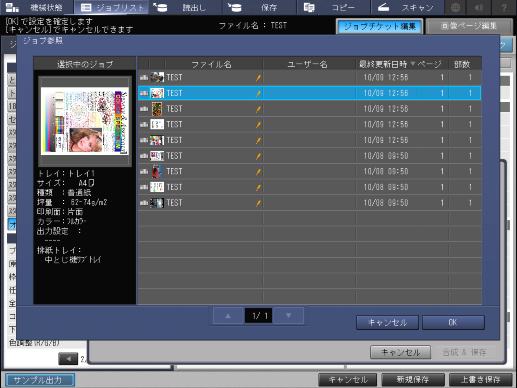Sort by 最終更新日時 column header
Screen dimensions: 517x388
[x=387, y=64]
